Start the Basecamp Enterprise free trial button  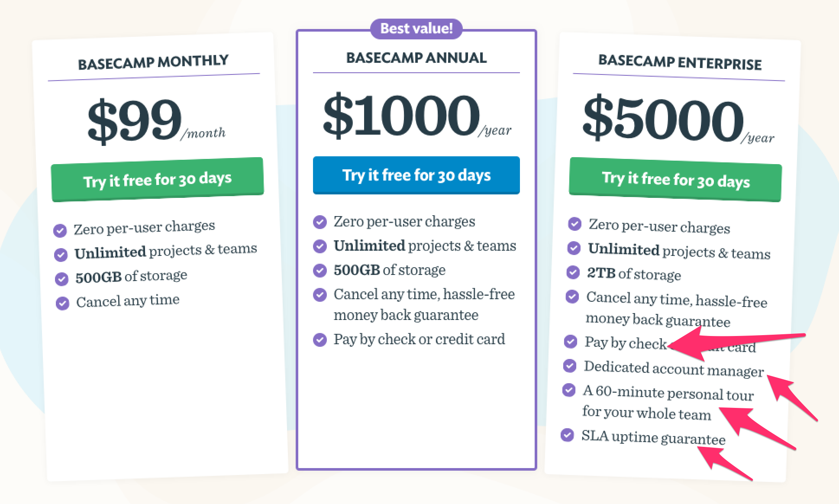pos(675,179)
